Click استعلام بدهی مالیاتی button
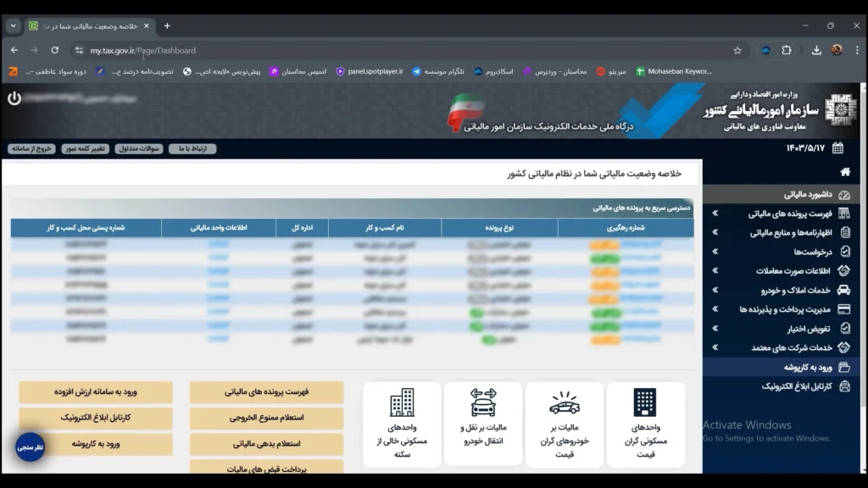 pyautogui.click(x=266, y=444)
